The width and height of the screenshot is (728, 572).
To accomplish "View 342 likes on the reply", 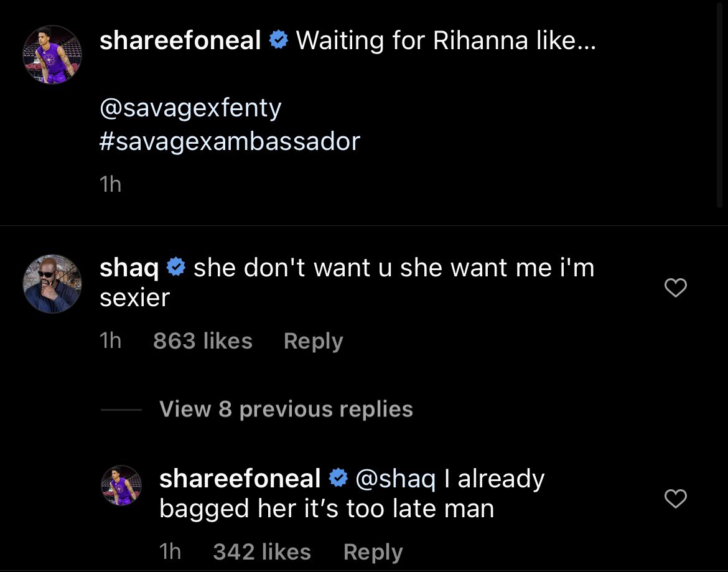I will 261,551.
